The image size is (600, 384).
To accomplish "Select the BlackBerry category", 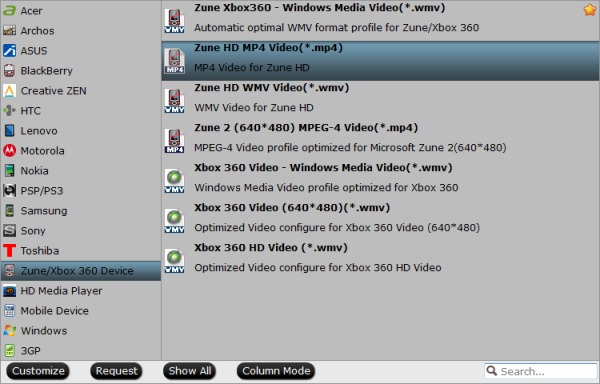I will point(81,71).
